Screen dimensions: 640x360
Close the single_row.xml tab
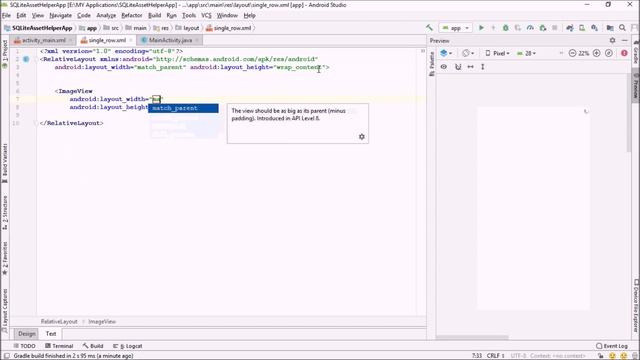point(131,40)
